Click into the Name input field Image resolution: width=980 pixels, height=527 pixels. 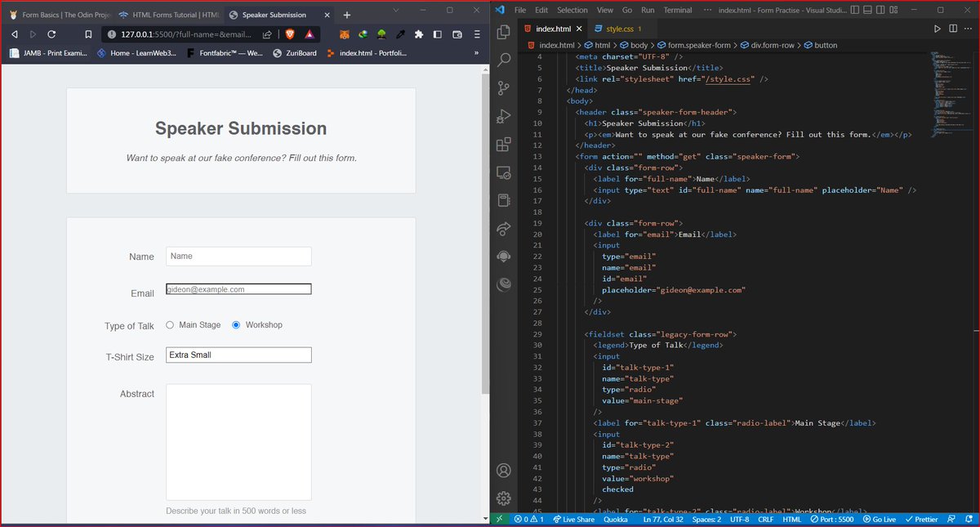[238, 257]
